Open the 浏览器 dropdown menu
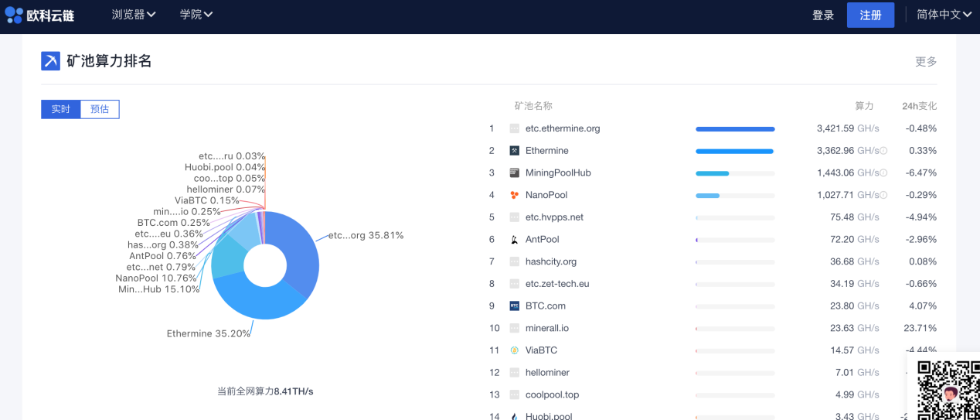Image resolution: width=980 pixels, height=420 pixels. pos(134,15)
